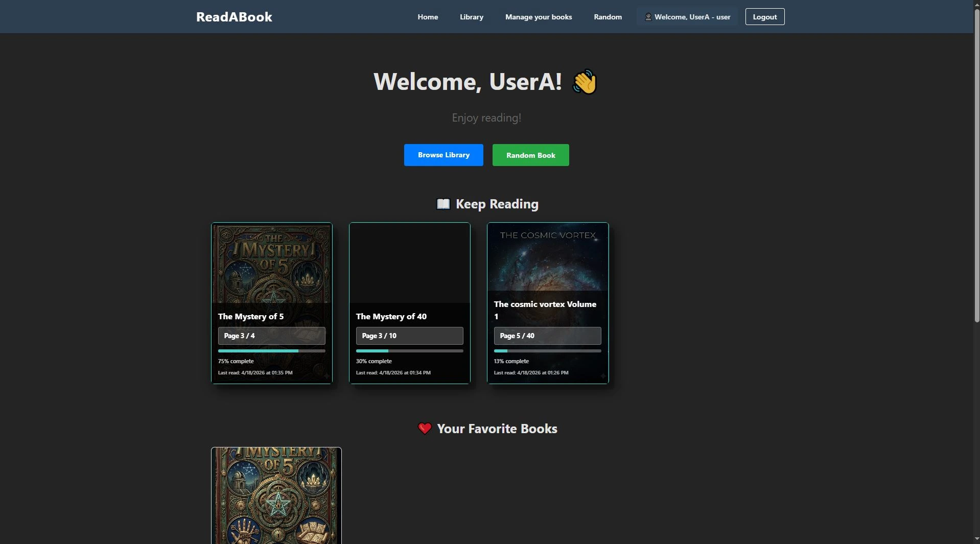This screenshot has height=544, width=980.
Task: Open The Mystery of 5 cover in Keep Reading
Action: coord(271,263)
